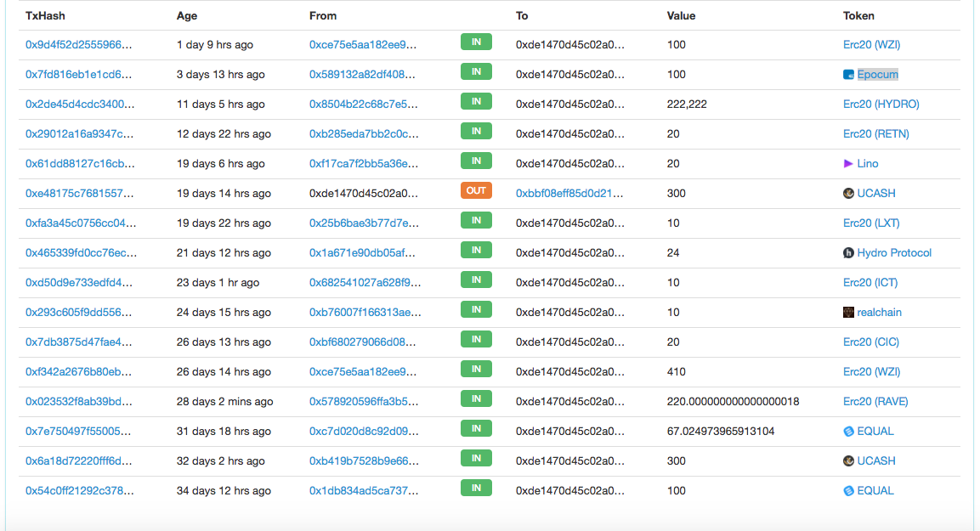Click UCASH icon in 32 days row
Viewport: 980px width, 531px height.
pos(848,460)
